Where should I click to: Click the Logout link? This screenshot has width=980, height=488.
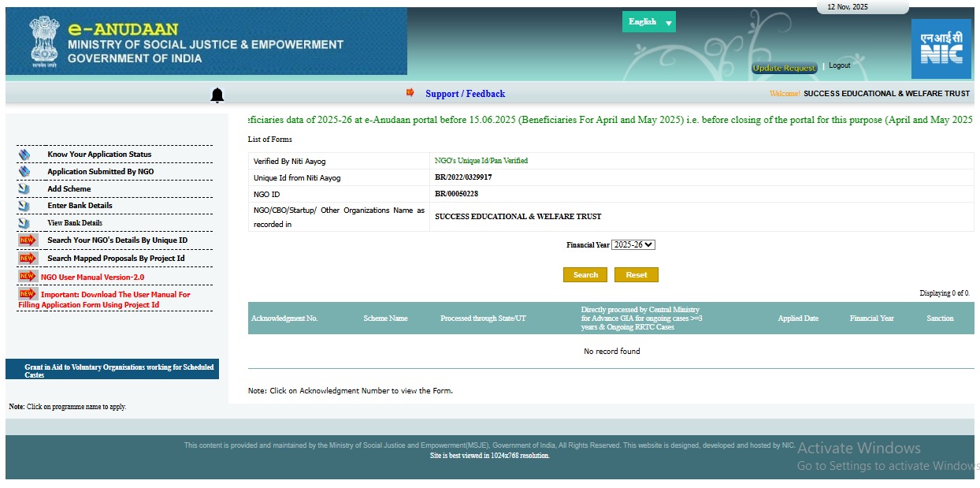(x=839, y=65)
